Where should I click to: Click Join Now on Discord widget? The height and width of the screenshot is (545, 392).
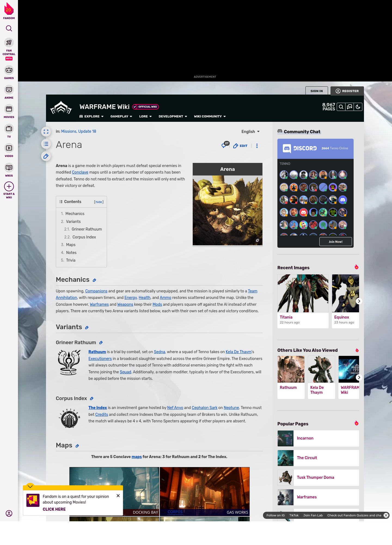coord(335,242)
